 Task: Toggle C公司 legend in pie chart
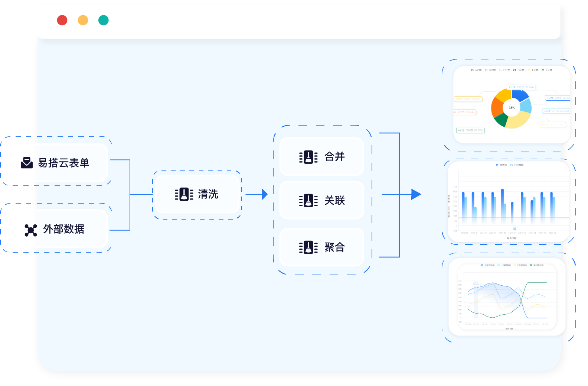(504, 70)
